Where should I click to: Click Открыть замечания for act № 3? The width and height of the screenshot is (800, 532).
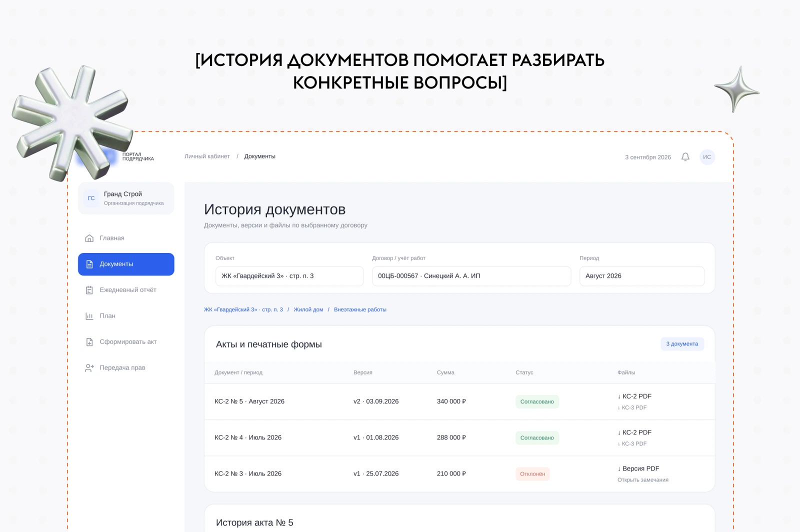[643, 480]
